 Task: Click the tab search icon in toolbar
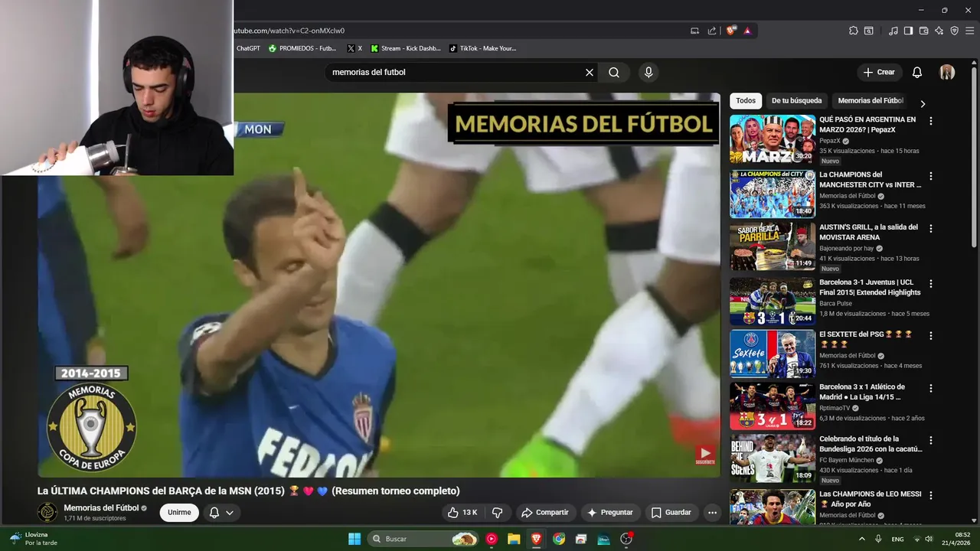869,31
